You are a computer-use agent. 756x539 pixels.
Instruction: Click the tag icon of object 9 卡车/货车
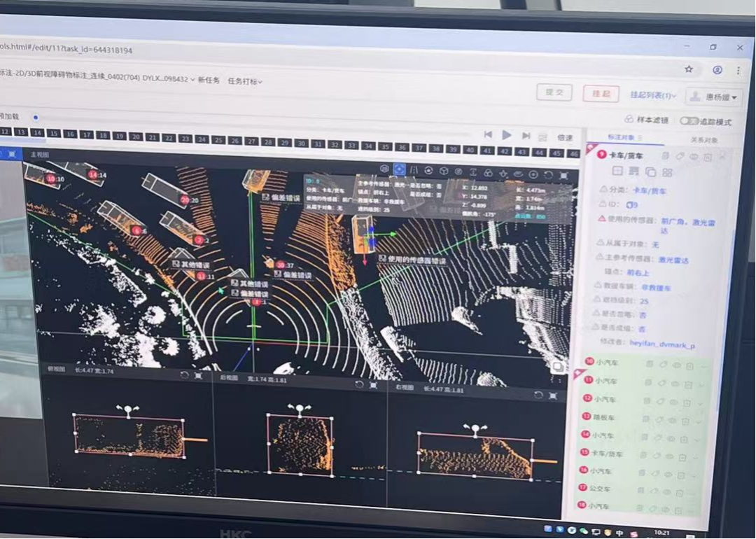[680, 156]
